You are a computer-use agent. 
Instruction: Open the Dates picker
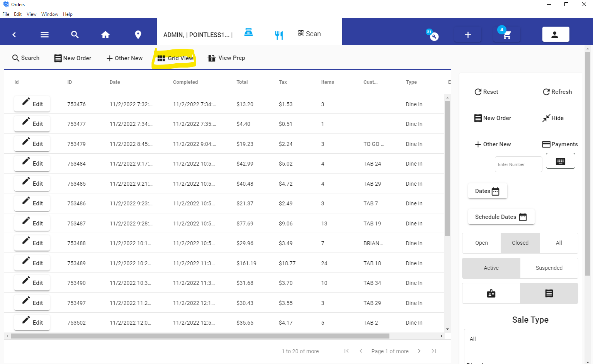(487, 191)
